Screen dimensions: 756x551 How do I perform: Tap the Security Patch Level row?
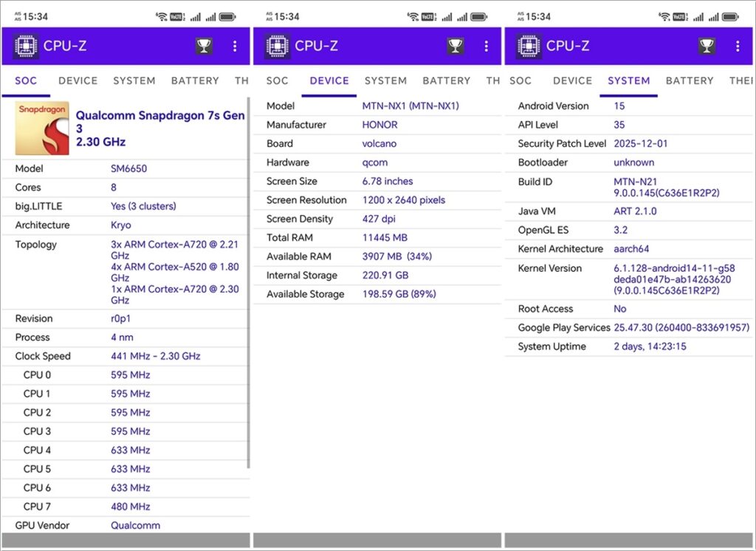[x=628, y=144]
